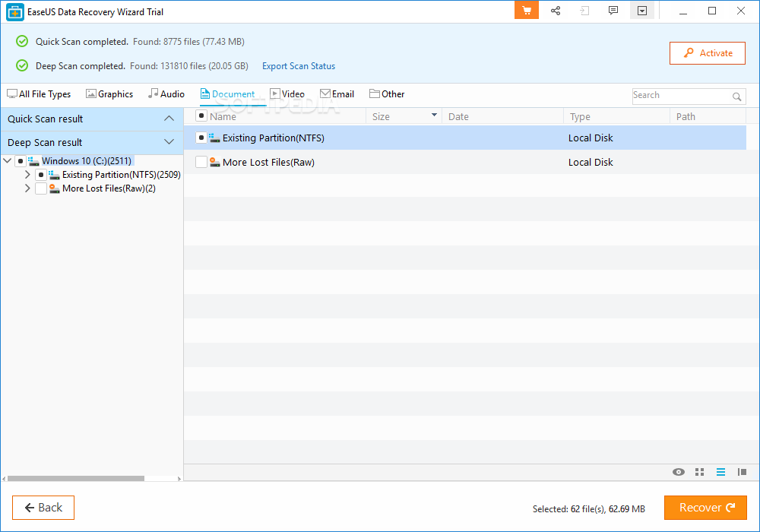Select the Other filter tab
The height and width of the screenshot is (532, 760).
tap(387, 94)
